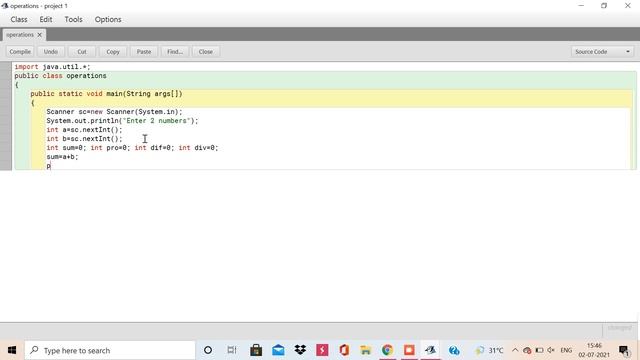
Task: Open Task View from the taskbar
Action: point(232,350)
